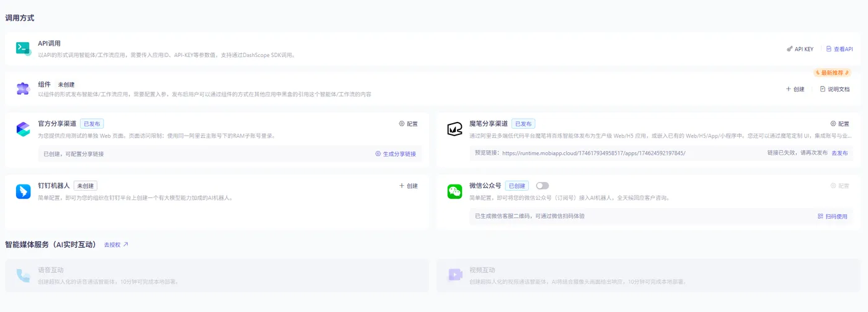The height and width of the screenshot is (312, 868).
Task: Click the 未创建 label beside 组件
Action: coord(66,84)
